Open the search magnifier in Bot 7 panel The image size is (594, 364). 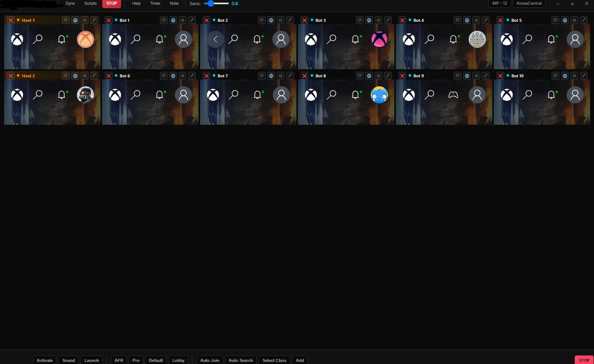point(233,95)
